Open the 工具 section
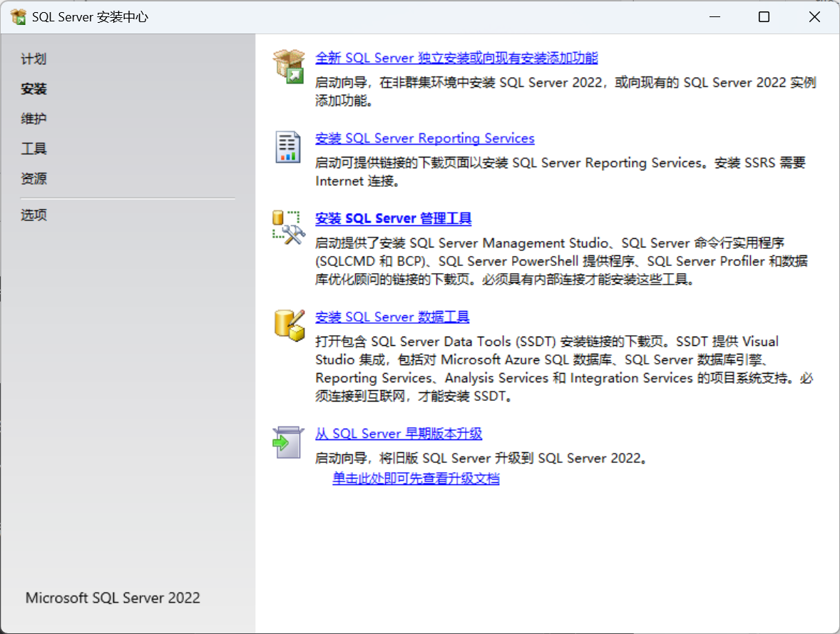This screenshot has height=634, width=840. 34,148
